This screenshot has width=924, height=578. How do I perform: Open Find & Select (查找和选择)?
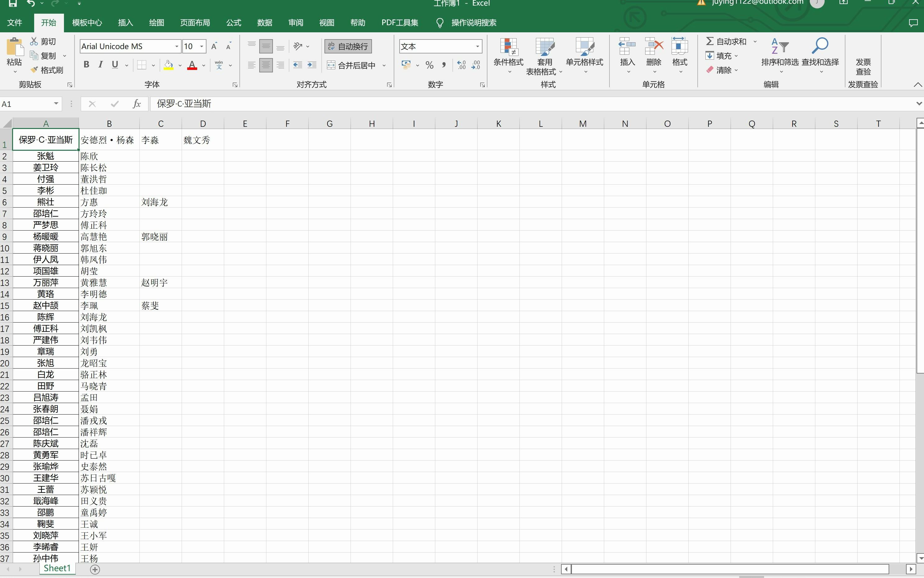coord(820,55)
